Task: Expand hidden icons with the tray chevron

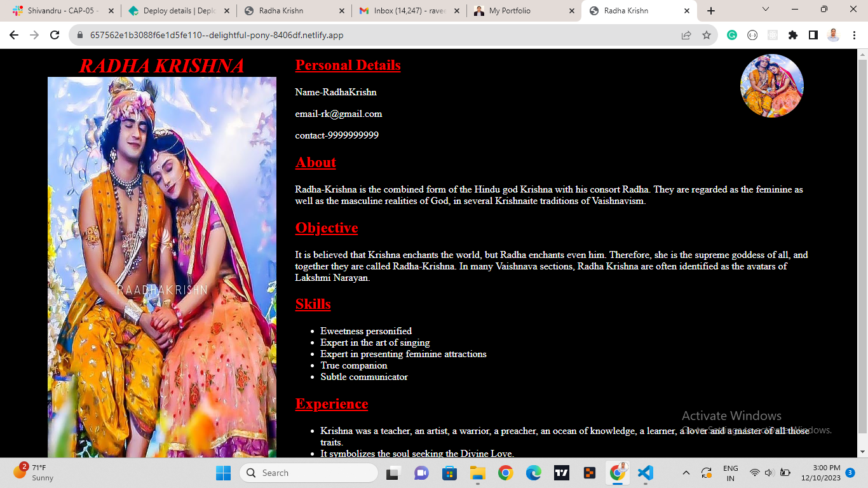Action: pos(686,472)
